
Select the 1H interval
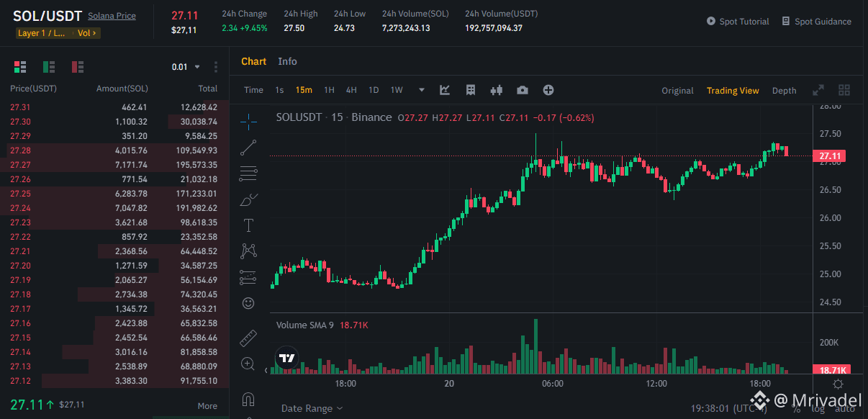point(329,90)
